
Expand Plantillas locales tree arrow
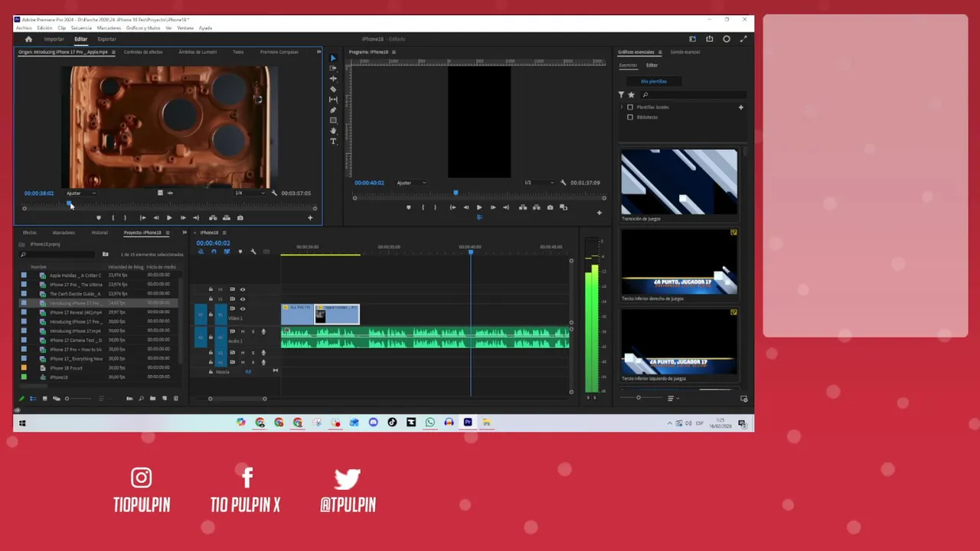621,108
